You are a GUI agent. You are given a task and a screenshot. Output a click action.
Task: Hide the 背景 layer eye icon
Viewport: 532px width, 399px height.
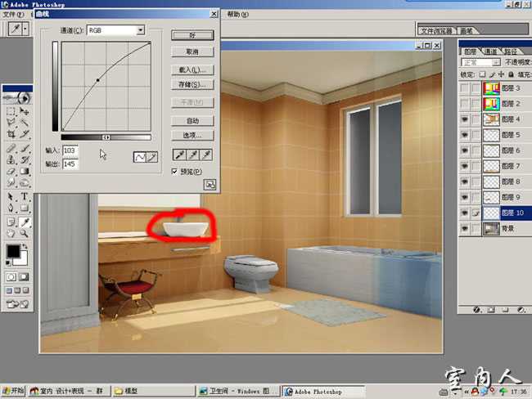pos(465,228)
